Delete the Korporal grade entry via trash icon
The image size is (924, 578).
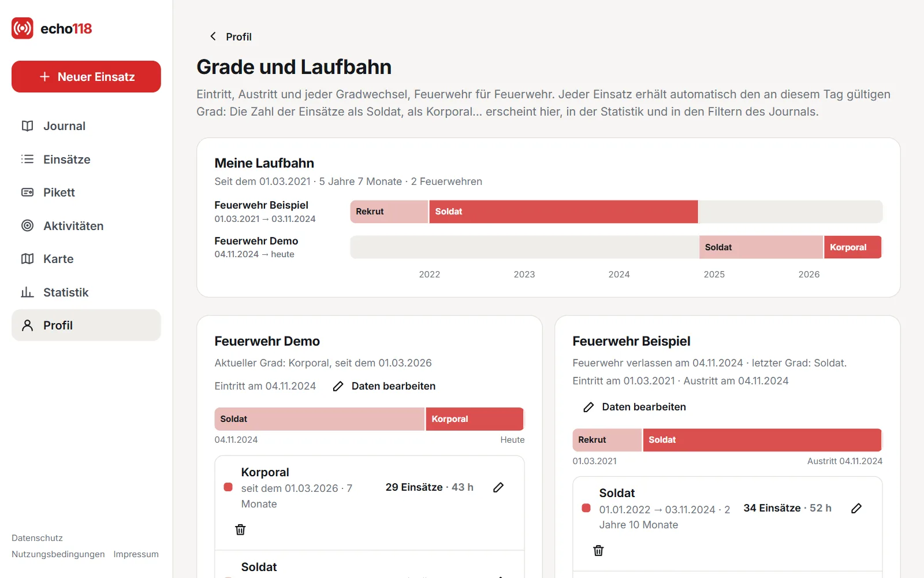click(240, 529)
